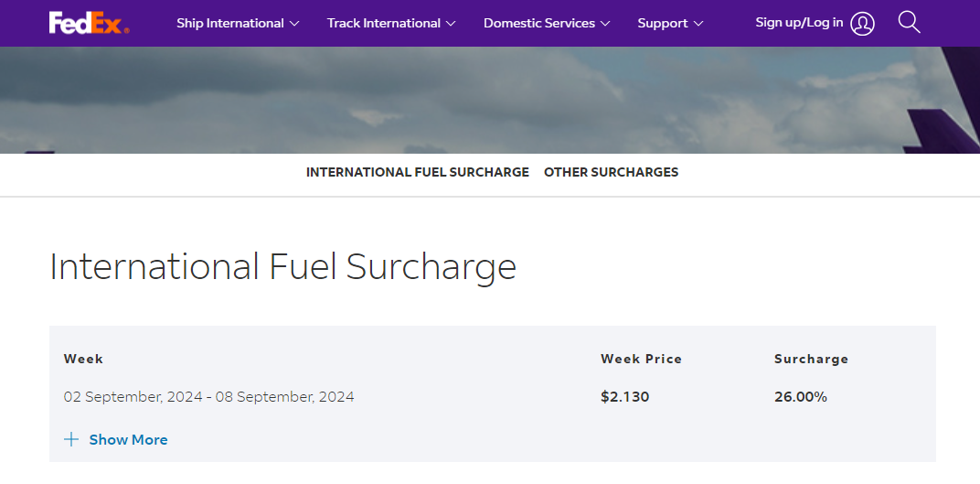
Task: Click Show More to expand weeks
Action: (x=128, y=439)
